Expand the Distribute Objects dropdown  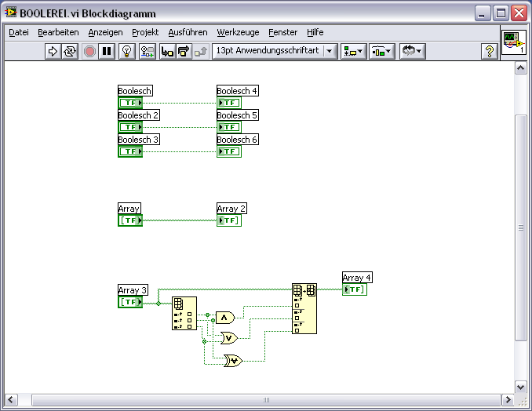(x=382, y=51)
